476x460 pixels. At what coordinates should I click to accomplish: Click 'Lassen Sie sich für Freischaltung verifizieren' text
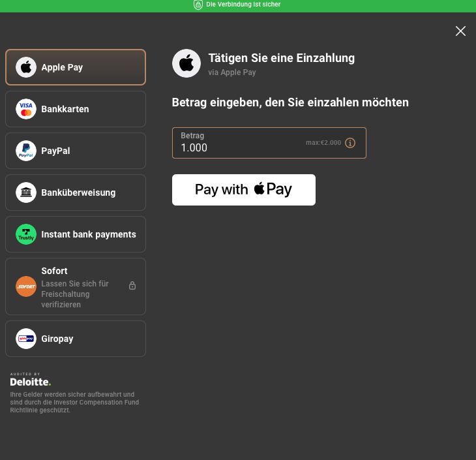click(x=75, y=294)
